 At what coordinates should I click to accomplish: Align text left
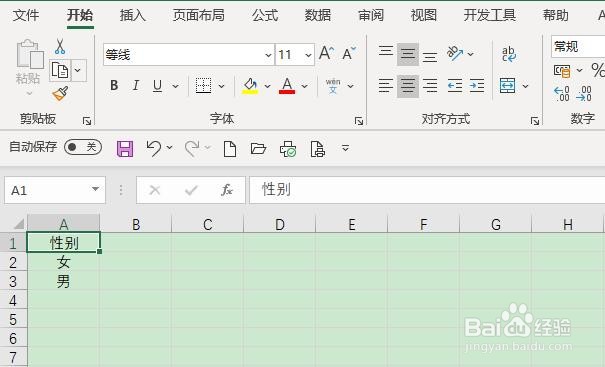point(386,85)
